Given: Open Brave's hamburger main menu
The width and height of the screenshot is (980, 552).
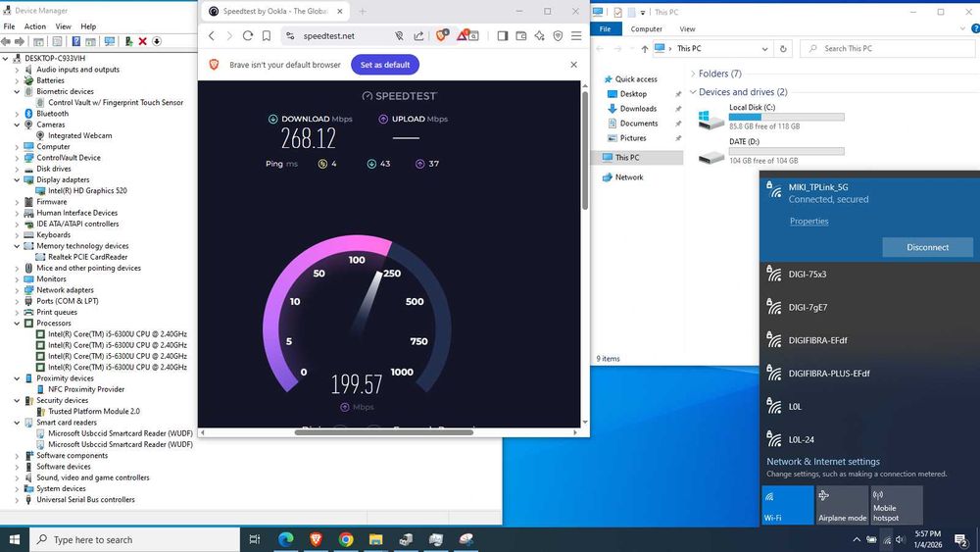Looking at the screenshot, I should (x=576, y=36).
